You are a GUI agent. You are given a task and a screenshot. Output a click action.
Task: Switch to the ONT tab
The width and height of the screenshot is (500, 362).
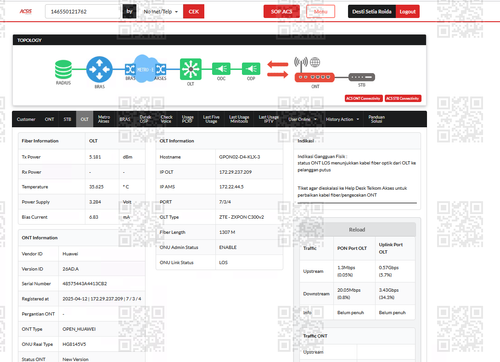(x=49, y=119)
